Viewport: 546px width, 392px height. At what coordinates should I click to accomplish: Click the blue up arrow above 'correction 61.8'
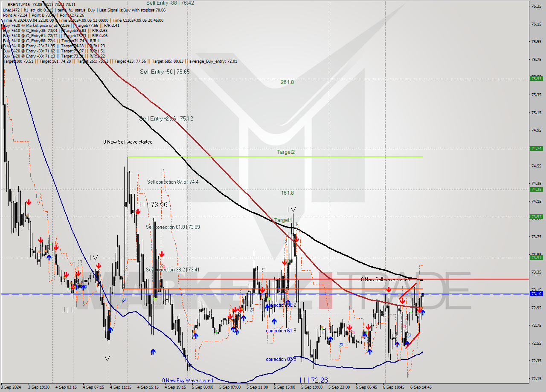point(274,321)
